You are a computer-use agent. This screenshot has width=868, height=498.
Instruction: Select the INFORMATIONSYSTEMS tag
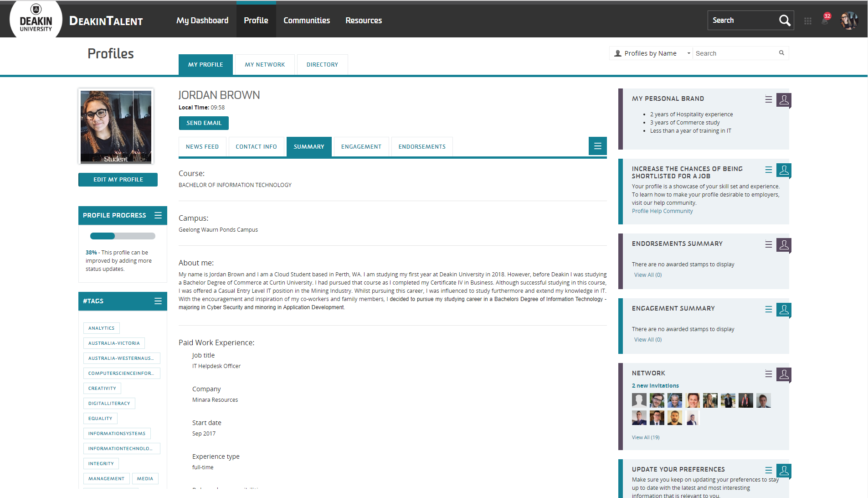(117, 434)
